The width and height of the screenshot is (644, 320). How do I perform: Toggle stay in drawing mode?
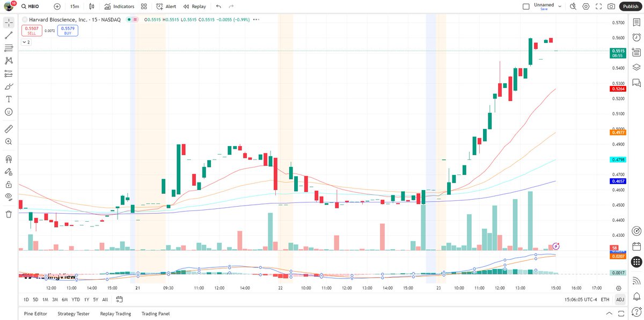pos(9,172)
